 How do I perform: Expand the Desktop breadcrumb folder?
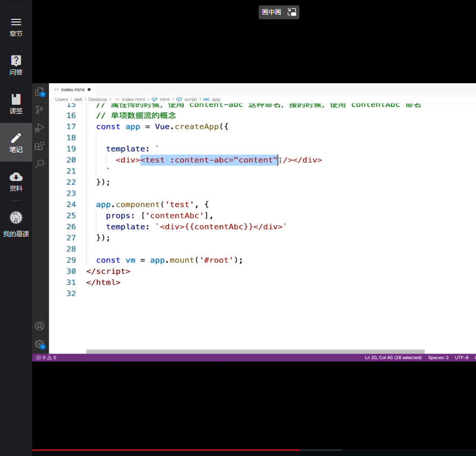[x=98, y=99]
